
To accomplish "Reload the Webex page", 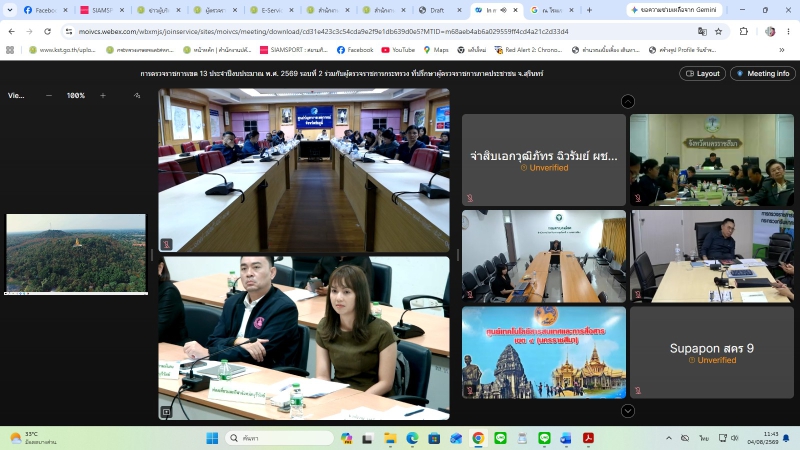I will [x=47, y=32].
